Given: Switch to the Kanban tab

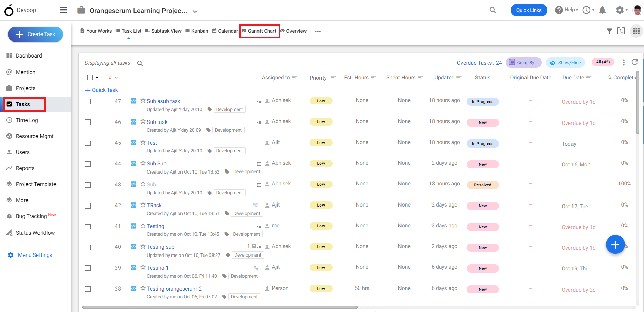Looking at the screenshot, I should pos(197,31).
